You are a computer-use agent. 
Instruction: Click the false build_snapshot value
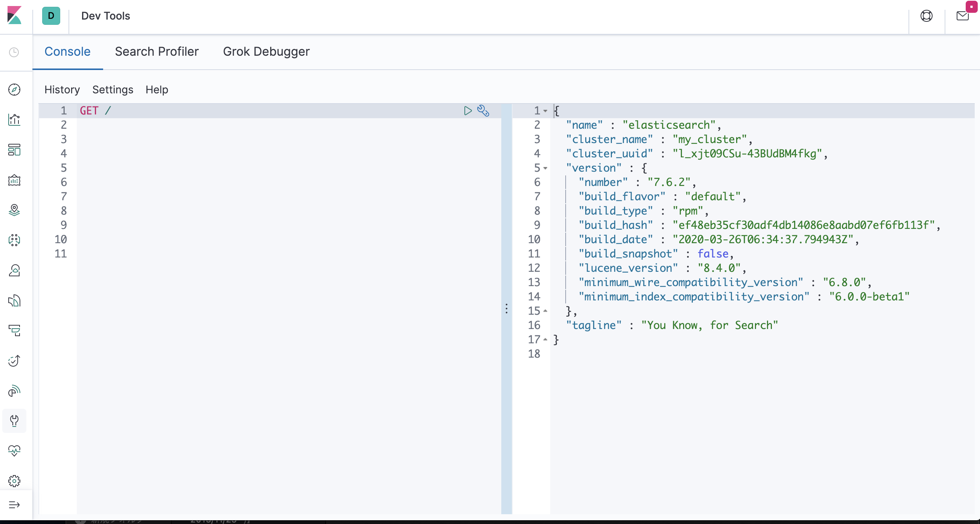[712, 254]
